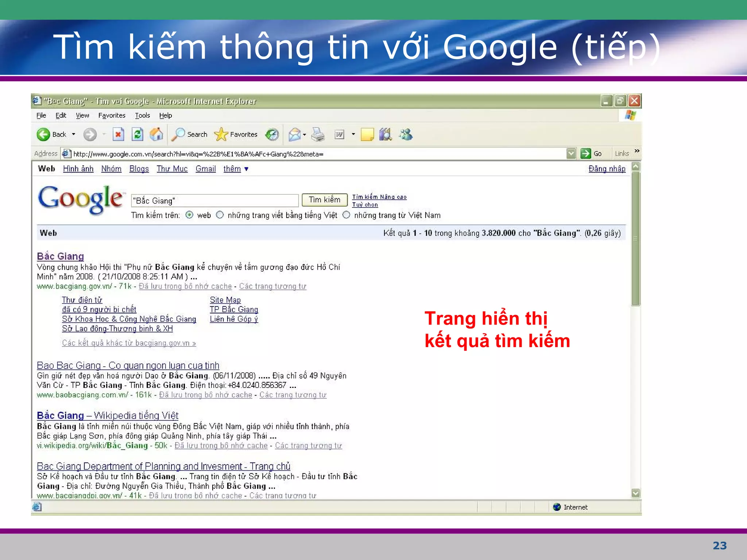Click the IE page icon in the status bar
This screenshot has height=560, width=747.
(37, 507)
